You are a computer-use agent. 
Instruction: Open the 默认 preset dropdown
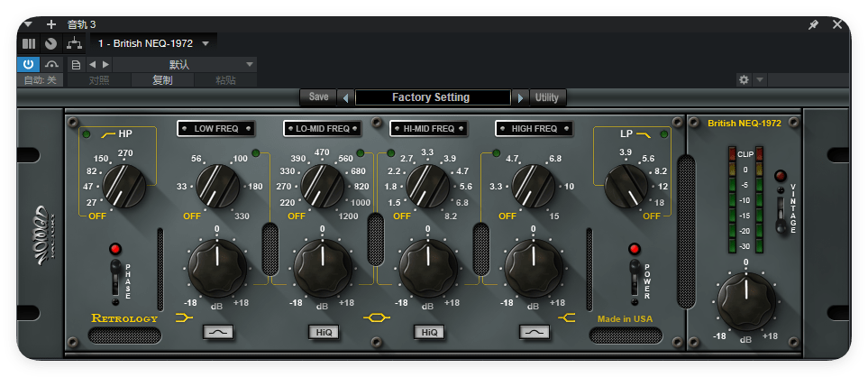point(185,64)
